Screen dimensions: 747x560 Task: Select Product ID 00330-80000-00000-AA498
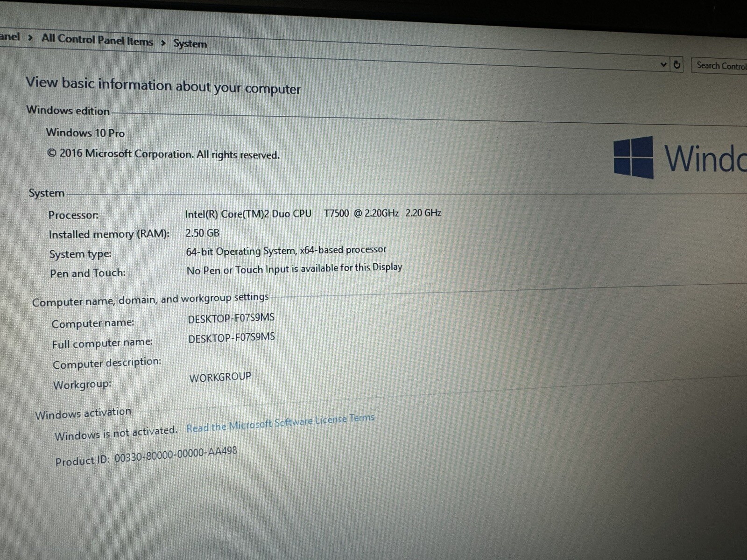coord(146,456)
